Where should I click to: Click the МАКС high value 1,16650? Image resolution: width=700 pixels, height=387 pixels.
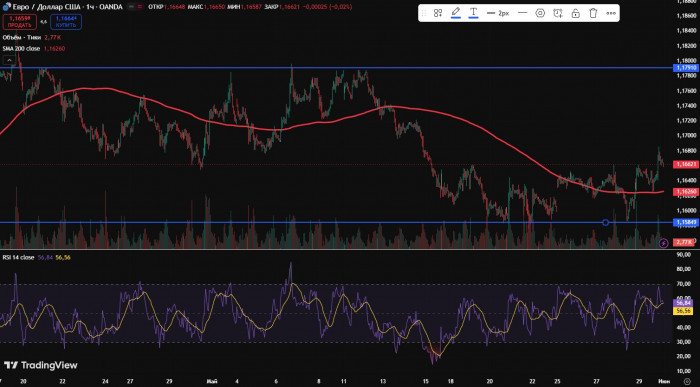214,7
